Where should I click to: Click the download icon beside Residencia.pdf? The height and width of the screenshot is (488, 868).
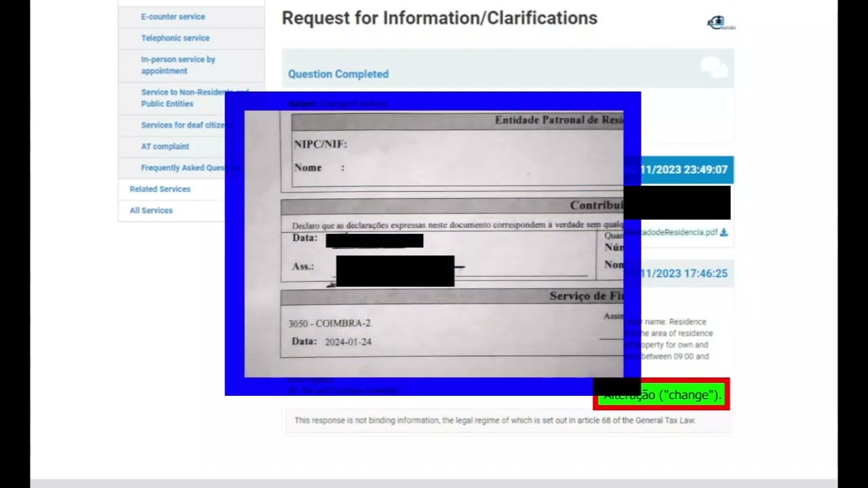pos(724,232)
